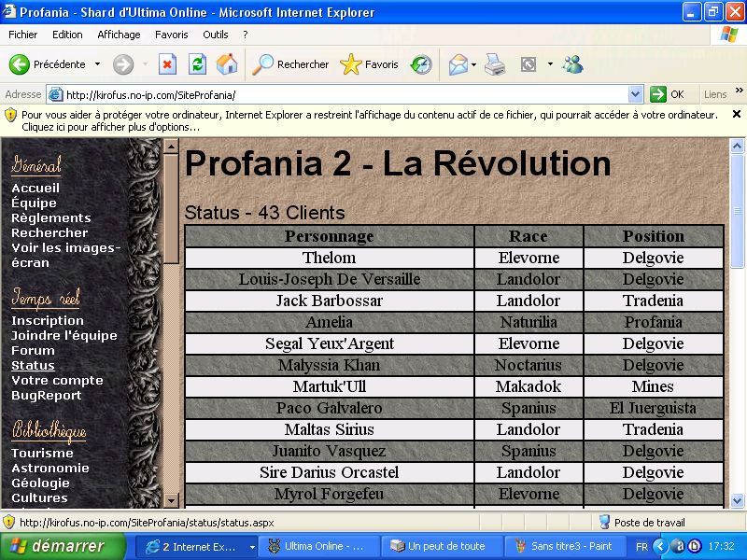Refresh the page with the Refresh icon
The height and width of the screenshot is (560, 747).
pyautogui.click(x=197, y=64)
